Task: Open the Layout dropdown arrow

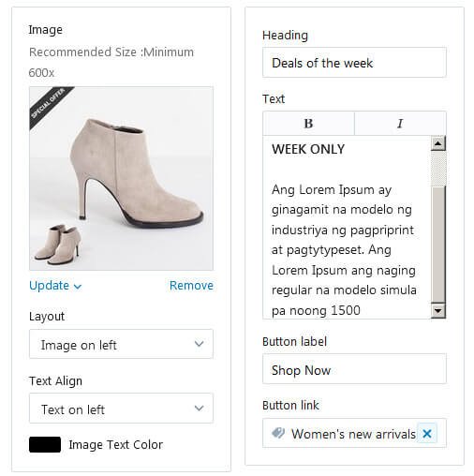Action: [199, 344]
